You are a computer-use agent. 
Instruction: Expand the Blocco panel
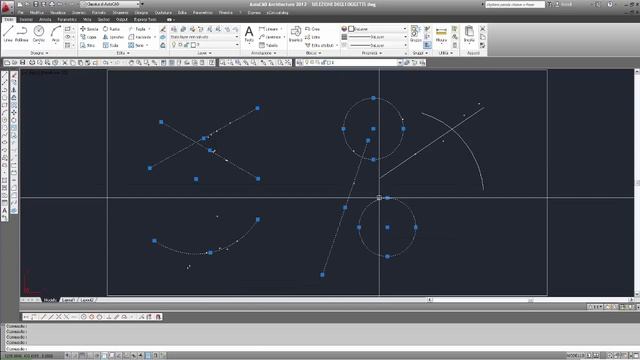pyautogui.click(x=313, y=53)
